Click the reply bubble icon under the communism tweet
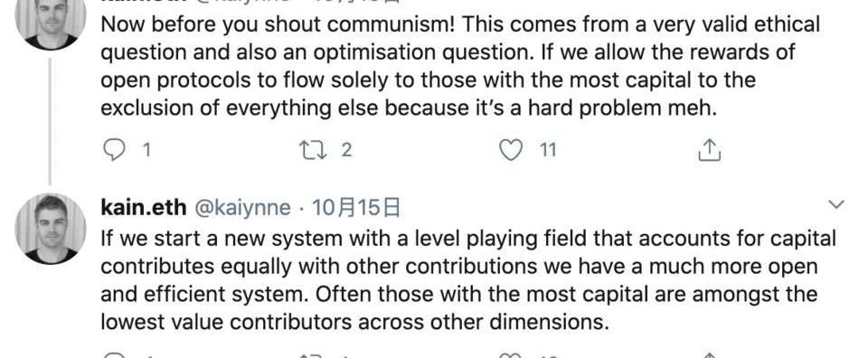Image resolution: width=868 pixels, height=358 pixels. (114, 150)
